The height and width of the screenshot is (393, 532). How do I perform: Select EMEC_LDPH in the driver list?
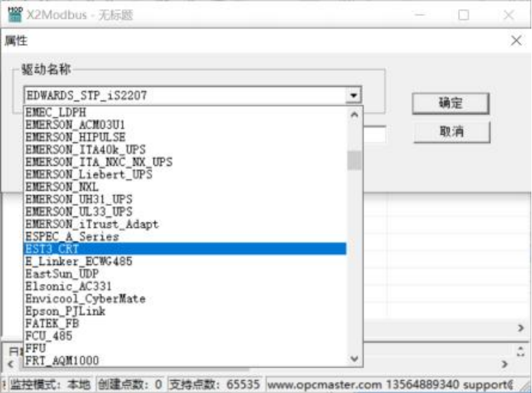[186, 112]
